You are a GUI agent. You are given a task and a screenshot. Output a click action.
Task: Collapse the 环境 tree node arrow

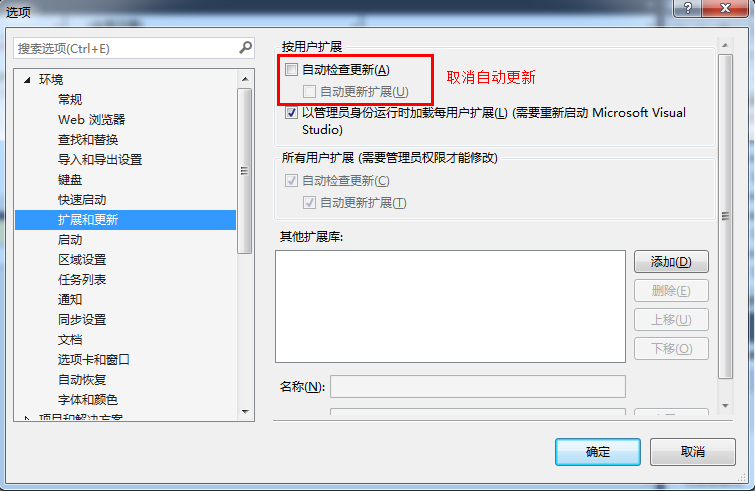[x=27, y=79]
